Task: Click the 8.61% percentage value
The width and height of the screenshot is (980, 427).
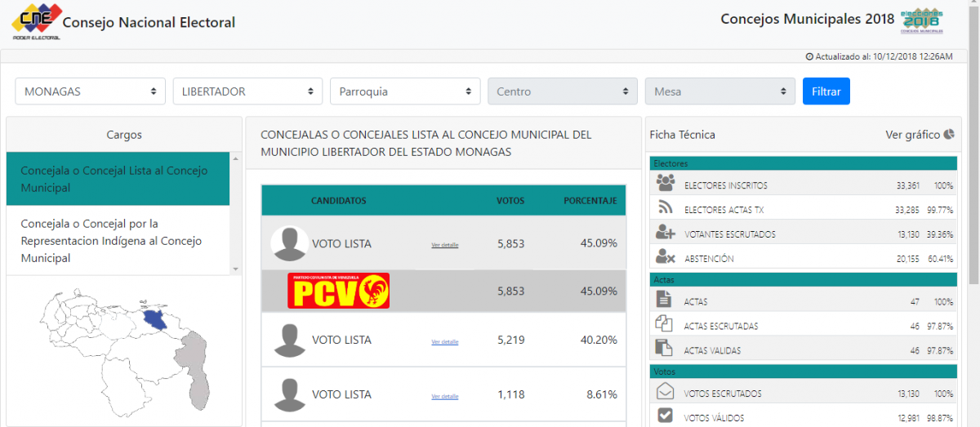Action: pos(602,394)
